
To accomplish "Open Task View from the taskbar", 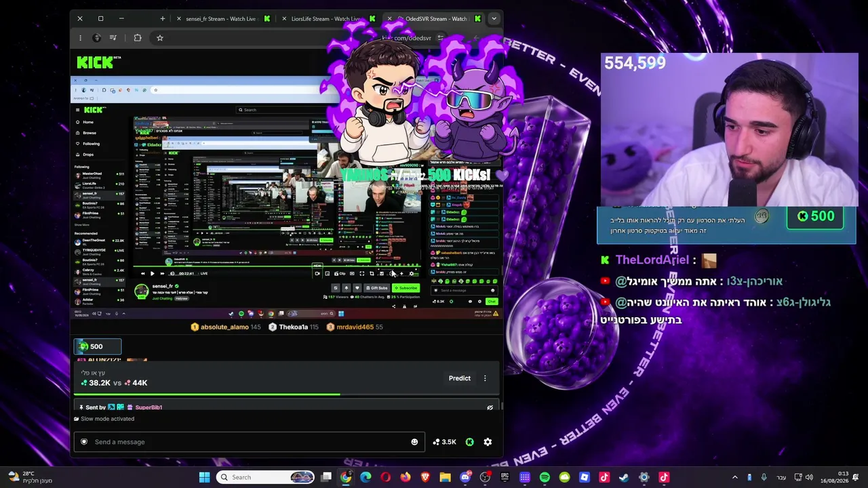I will pyautogui.click(x=326, y=477).
